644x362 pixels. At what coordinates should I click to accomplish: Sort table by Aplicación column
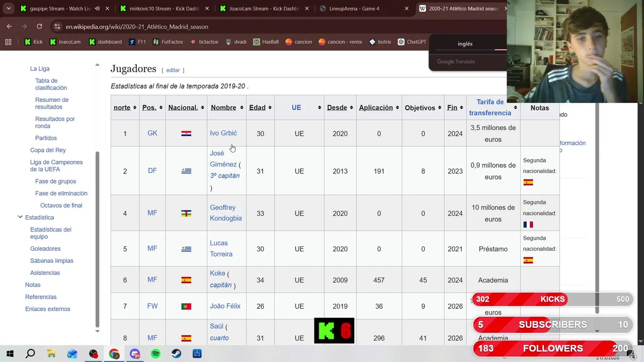pos(379,108)
